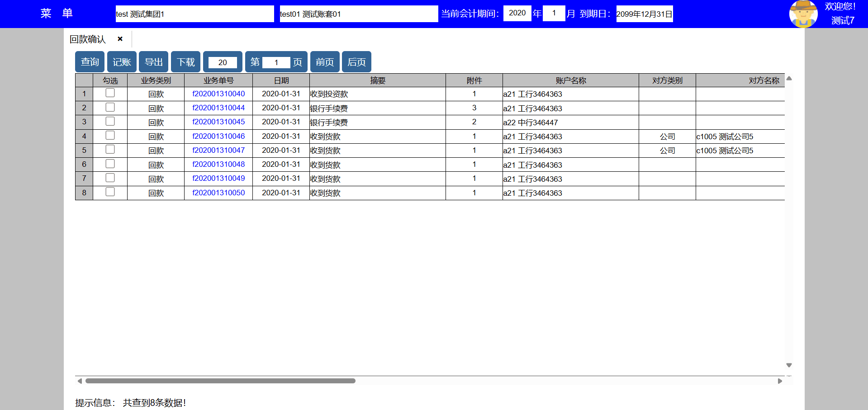Click the horizontal scrollbar thumb
The width and height of the screenshot is (868, 410).
click(220, 381)
